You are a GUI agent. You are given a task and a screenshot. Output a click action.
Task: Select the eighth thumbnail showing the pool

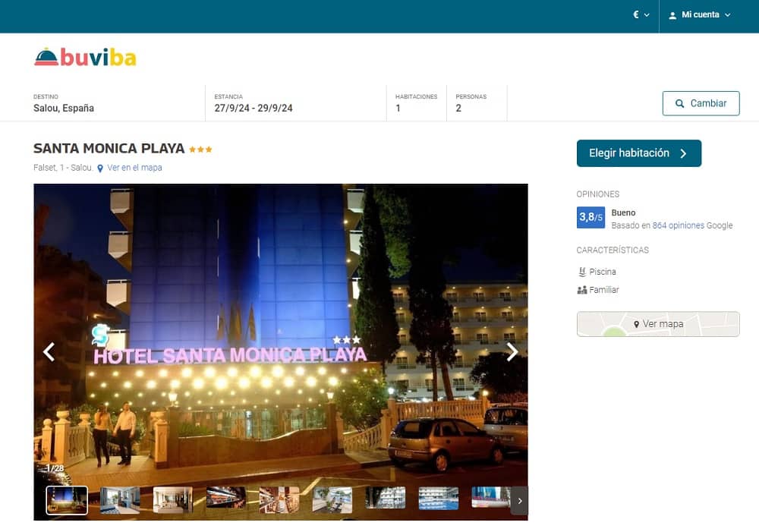pos(439,499)
